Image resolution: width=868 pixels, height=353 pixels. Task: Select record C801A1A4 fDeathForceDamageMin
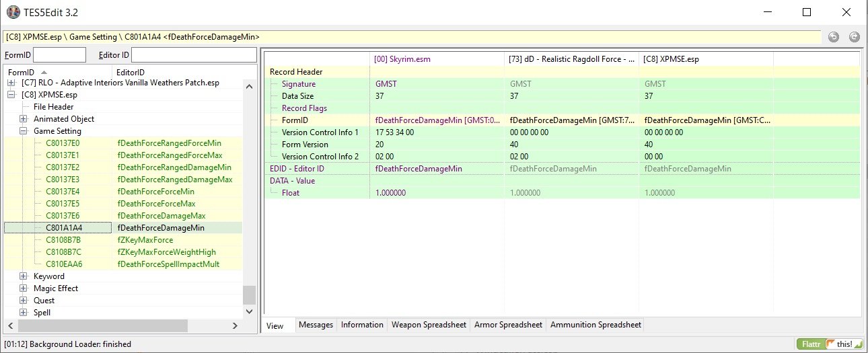pos(123,228)
